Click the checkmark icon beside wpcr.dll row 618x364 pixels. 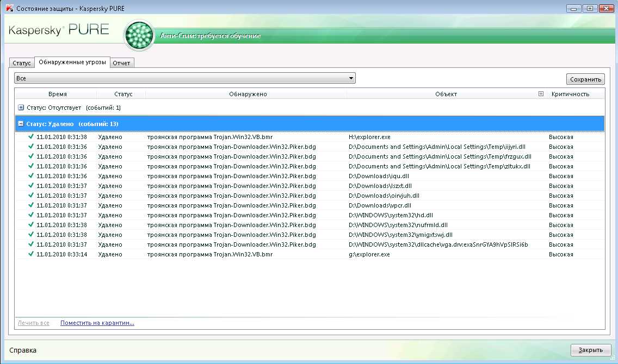tap(31, 205)
